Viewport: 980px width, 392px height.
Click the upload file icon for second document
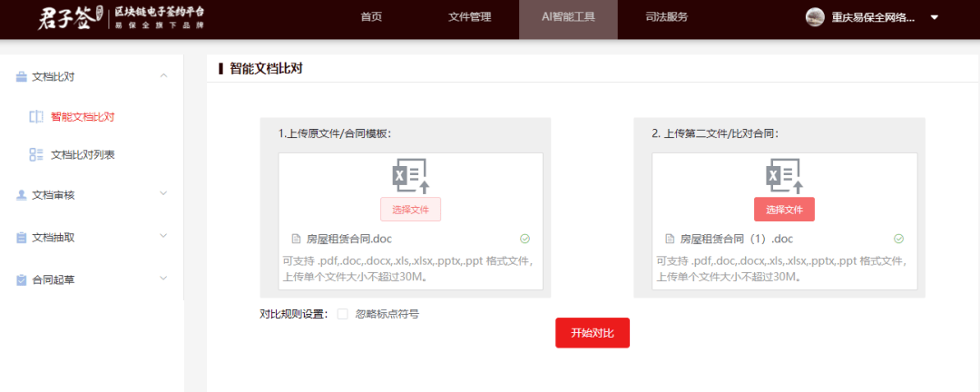coord(784,176)
